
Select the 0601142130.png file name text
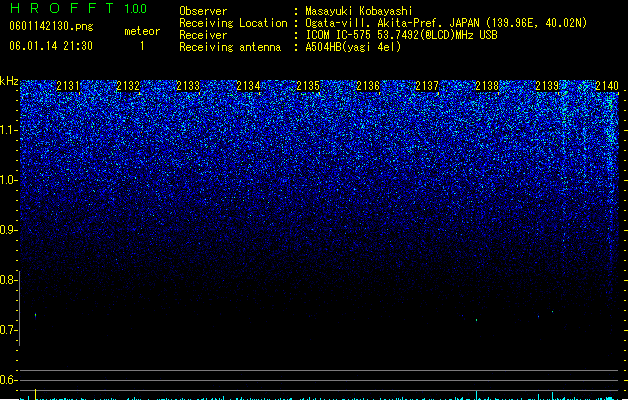pos(51,26)
